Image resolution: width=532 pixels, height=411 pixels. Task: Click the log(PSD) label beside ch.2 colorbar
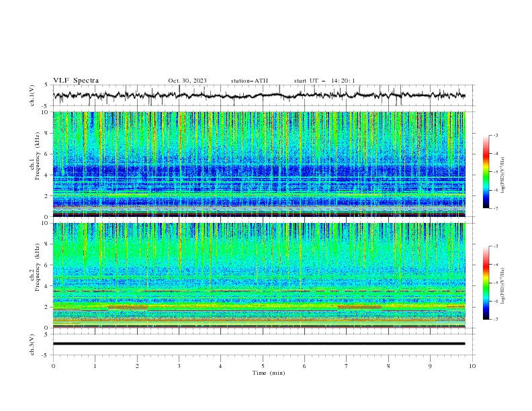click(x=502, y=286)
